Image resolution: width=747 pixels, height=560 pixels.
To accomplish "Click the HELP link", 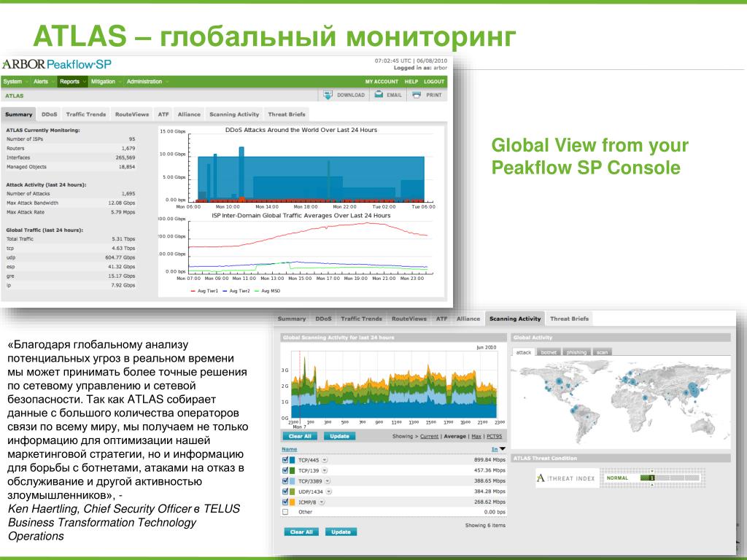I will click(411, 82).
